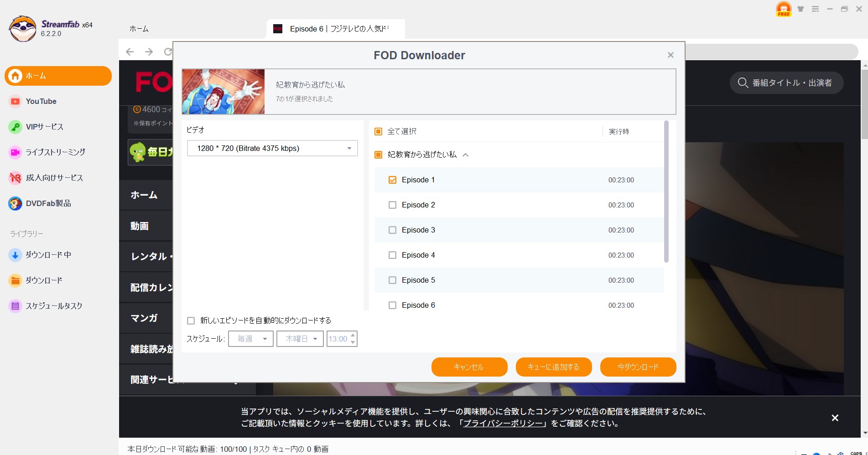Open FOD マンガ menu item
This screenshot has width=868, height=455.
click(144, 318)
